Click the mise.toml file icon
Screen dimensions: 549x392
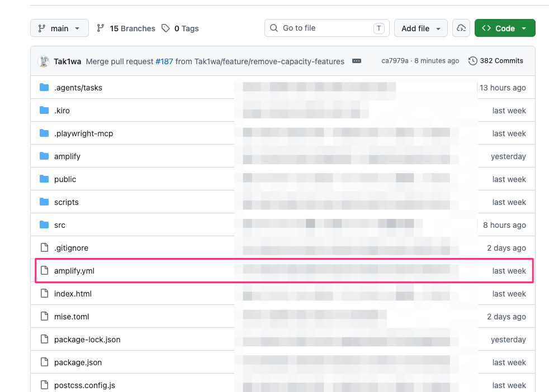tap(45, 316)
